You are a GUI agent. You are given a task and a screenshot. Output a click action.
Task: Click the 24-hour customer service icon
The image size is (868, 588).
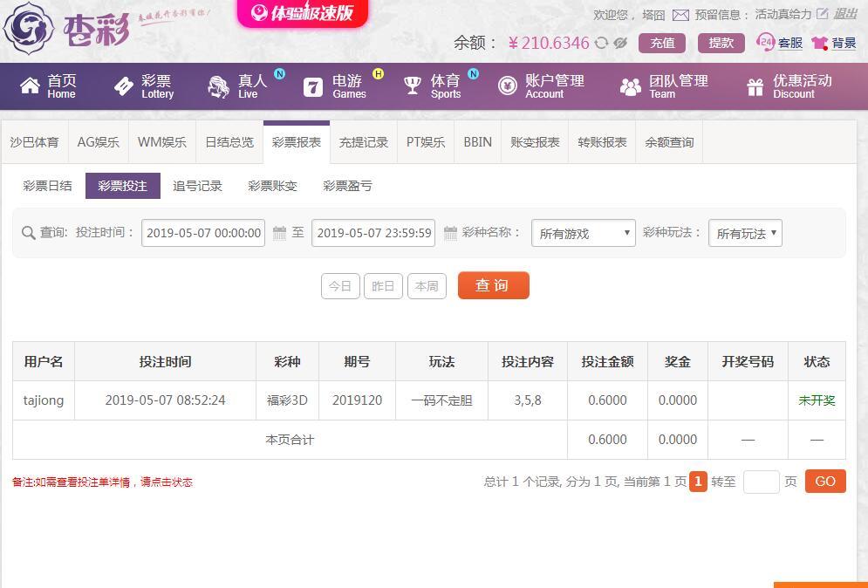point(765,42)
